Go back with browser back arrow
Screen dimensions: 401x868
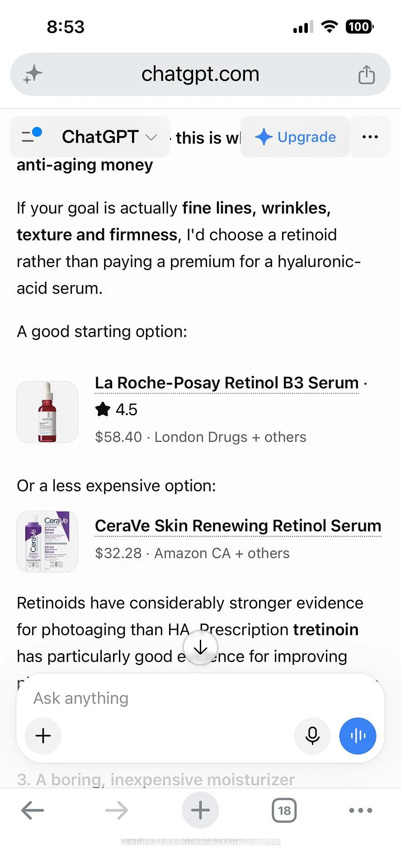[x=33, y=811]
